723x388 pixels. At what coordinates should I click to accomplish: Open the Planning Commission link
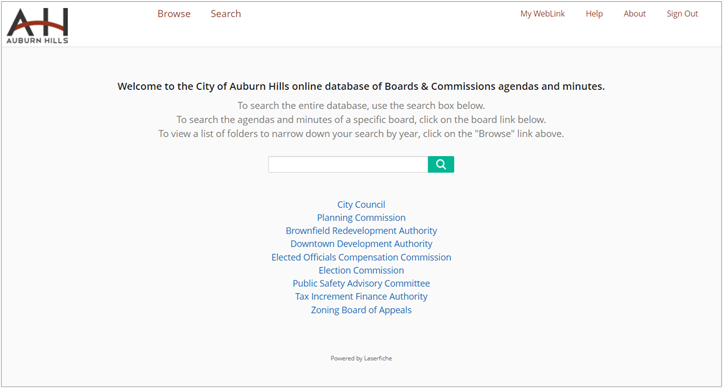pyautogui.click(x=361, y=217)
